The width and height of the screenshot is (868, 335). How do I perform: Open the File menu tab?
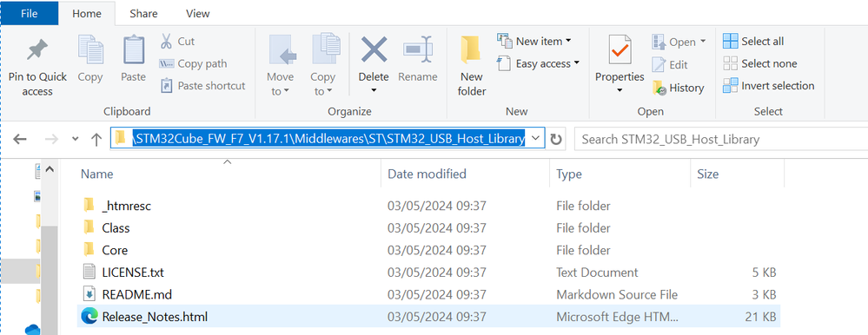click(x=30, y=14)
